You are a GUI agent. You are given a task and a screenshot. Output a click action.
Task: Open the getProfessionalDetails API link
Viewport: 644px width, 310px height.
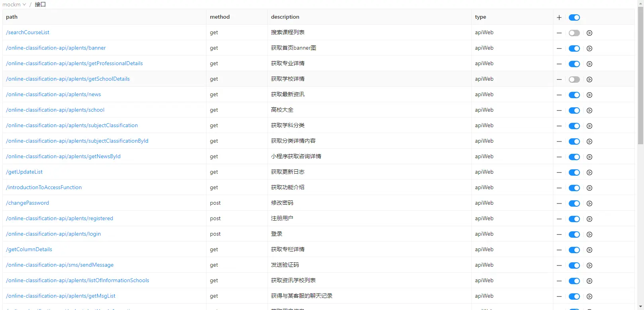tap(74, 64)
